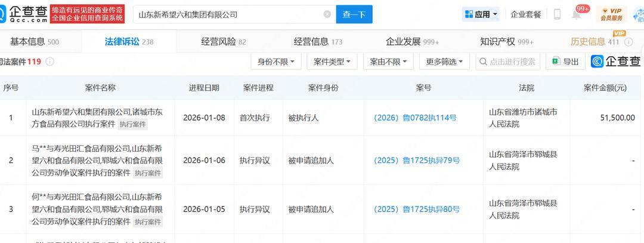
Task: Expand the 案由不限 dropdown filter
Action: tap(388, 61)
